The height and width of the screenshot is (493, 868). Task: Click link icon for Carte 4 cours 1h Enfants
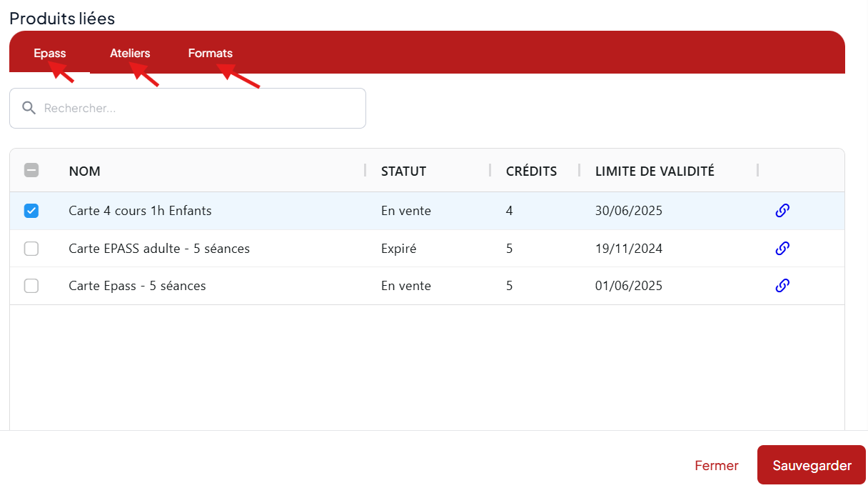782,211
